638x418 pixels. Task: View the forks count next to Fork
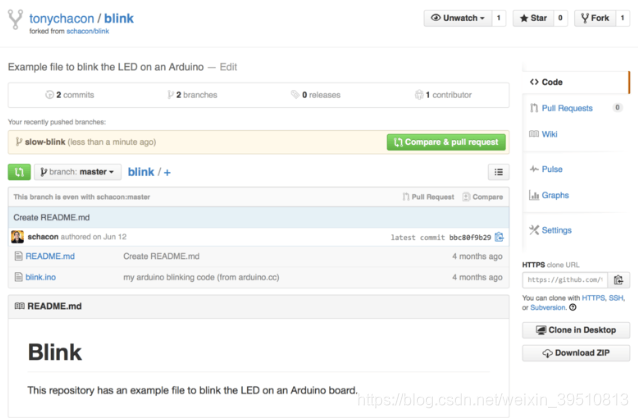[622, 18]
